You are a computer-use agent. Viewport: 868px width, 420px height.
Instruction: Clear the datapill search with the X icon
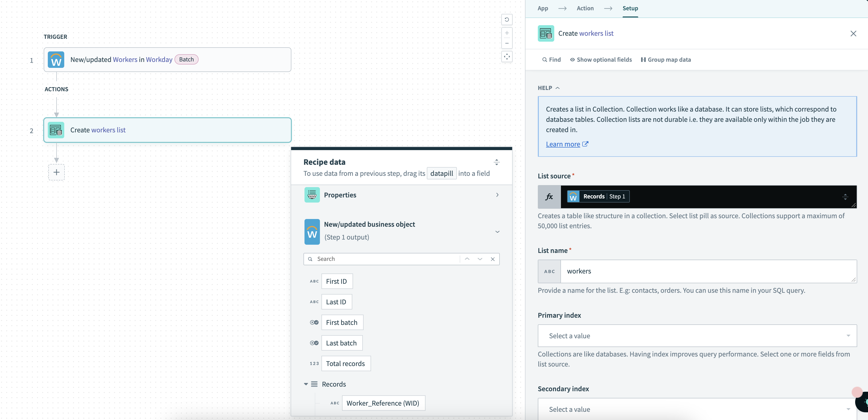(x=493, y=259)
